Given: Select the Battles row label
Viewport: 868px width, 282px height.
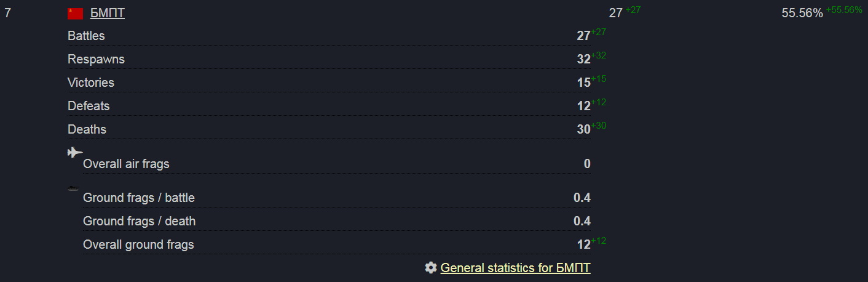Looking at the screenshot, I should coord(86,36).
